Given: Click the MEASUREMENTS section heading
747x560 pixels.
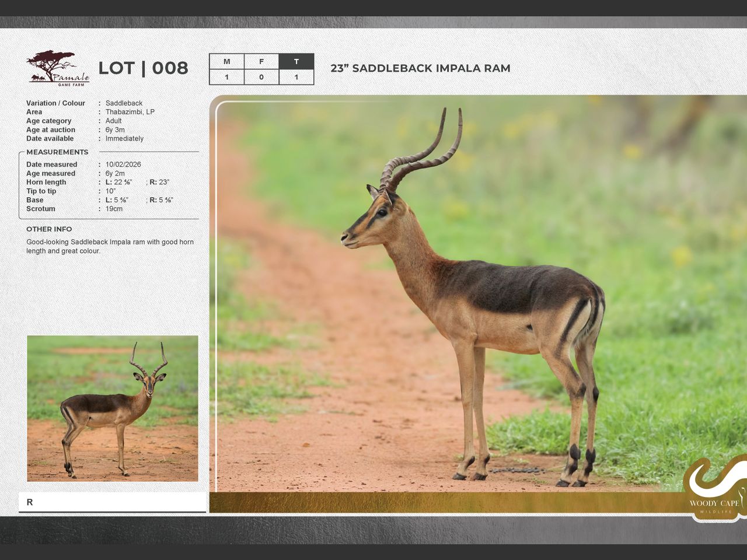Looking at the screenshot, I should coord(57,152).
